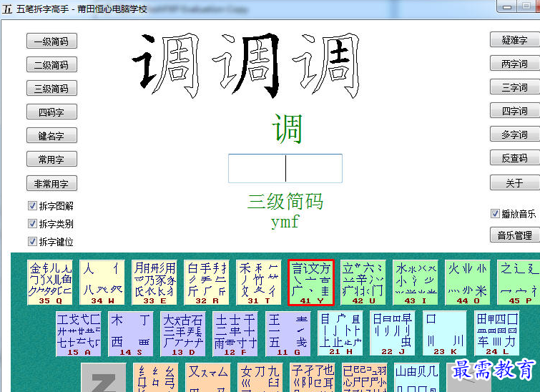The width and height of the screenshot is (540, 392).
Task: Click the 44 O radical key
Action: [468, 283]
